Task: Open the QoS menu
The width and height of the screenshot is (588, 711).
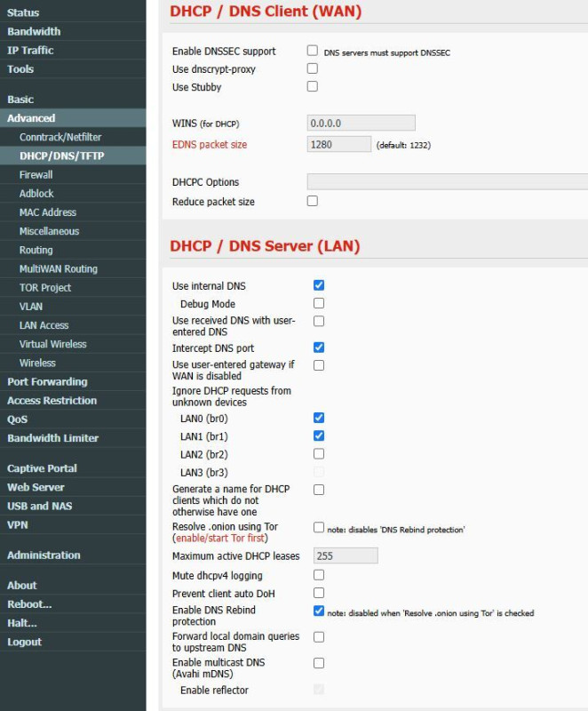Action: click(x=73, y=419)
